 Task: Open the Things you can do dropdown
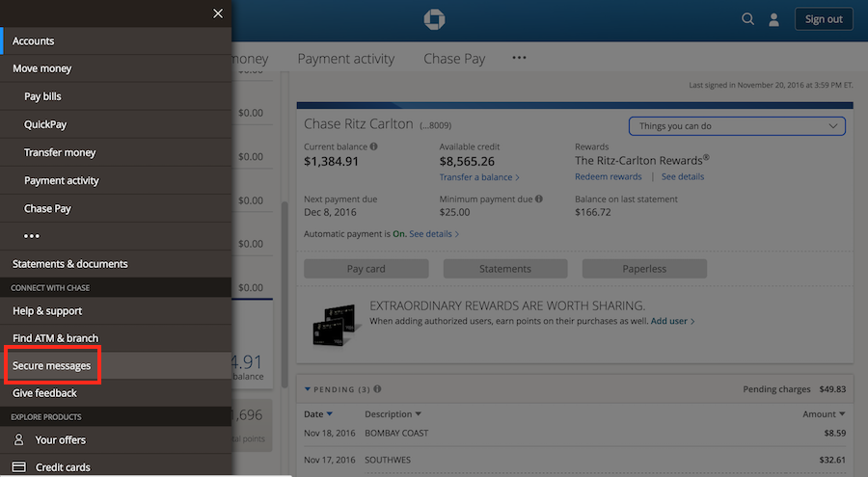coord(737,125)
